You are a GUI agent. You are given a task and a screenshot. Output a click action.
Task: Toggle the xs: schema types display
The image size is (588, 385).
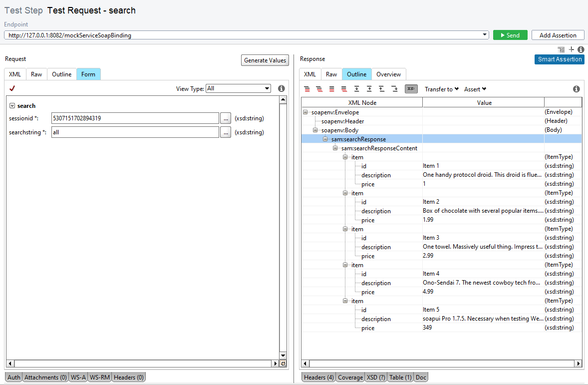pyautogui.click(x=411, y=89)
